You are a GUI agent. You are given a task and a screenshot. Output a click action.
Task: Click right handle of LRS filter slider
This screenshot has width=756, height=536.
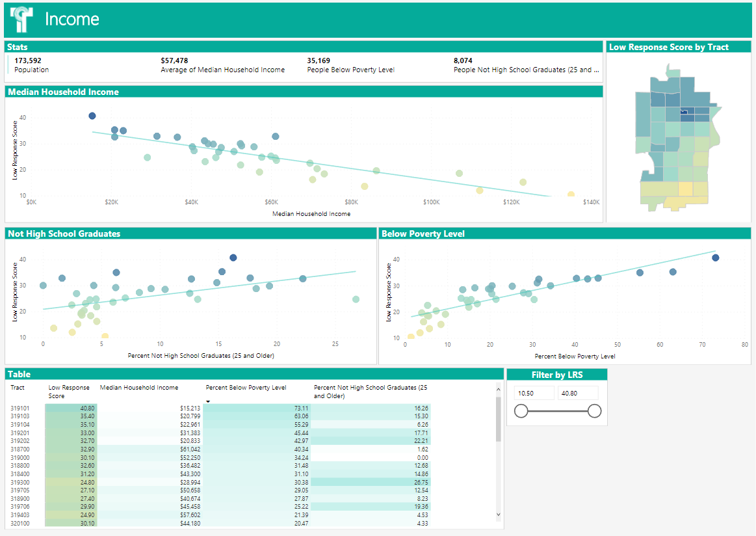(x=594, y=411)
